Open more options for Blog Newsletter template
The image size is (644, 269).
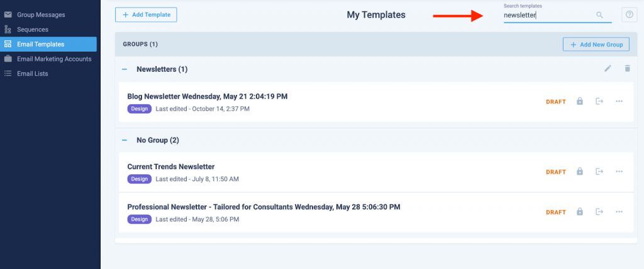pos(619,101)
